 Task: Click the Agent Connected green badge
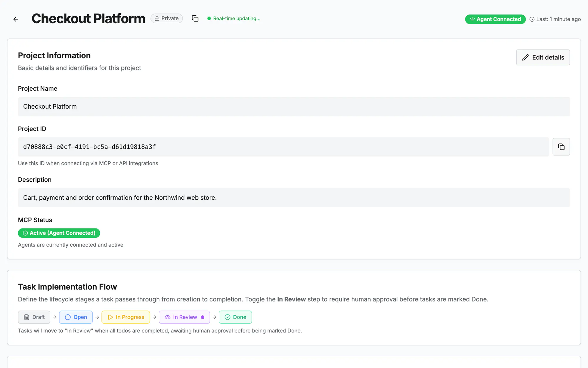coord(495,19)
